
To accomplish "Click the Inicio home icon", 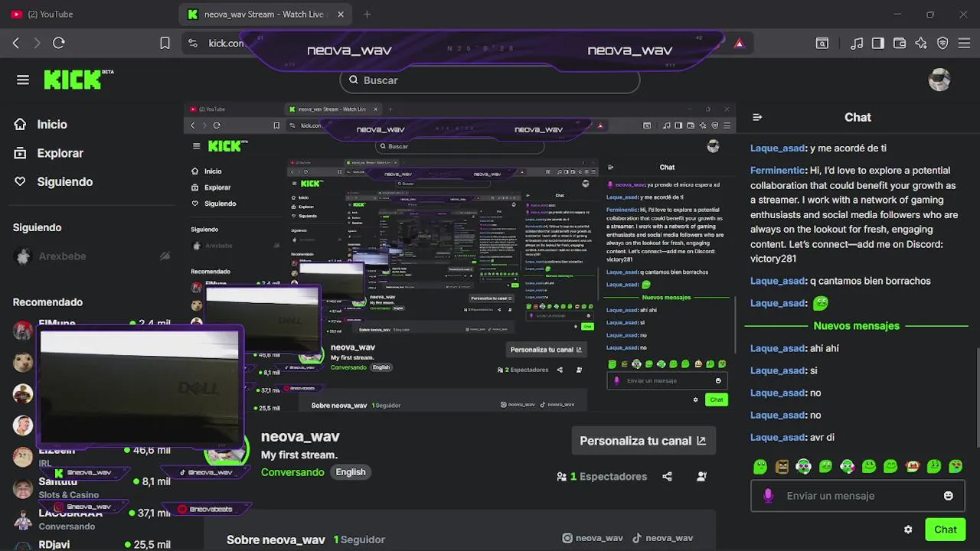I will (20, 124).
